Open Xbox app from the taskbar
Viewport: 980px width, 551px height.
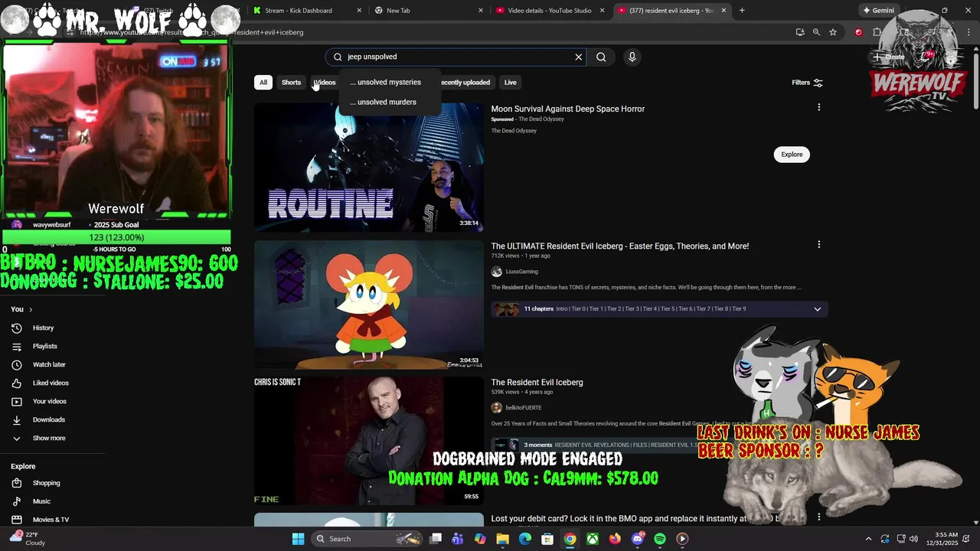(593, 539)
